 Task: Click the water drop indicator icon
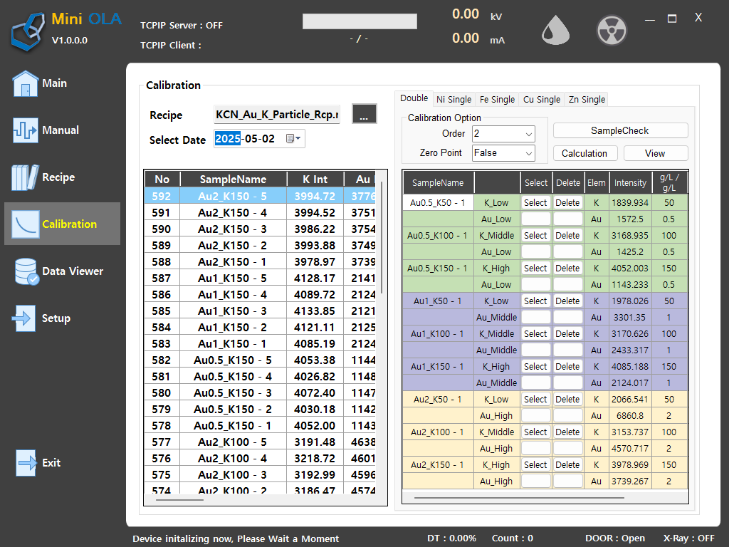point(556,31)
